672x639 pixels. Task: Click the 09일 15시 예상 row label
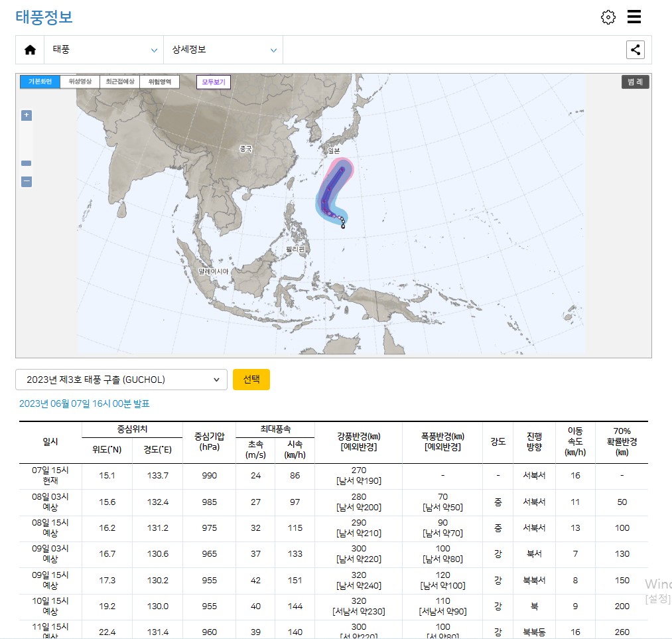[50, 581]
